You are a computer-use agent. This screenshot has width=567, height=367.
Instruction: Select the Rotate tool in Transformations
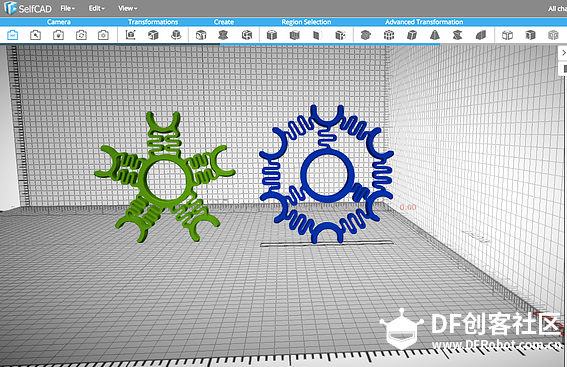point(176,35)
